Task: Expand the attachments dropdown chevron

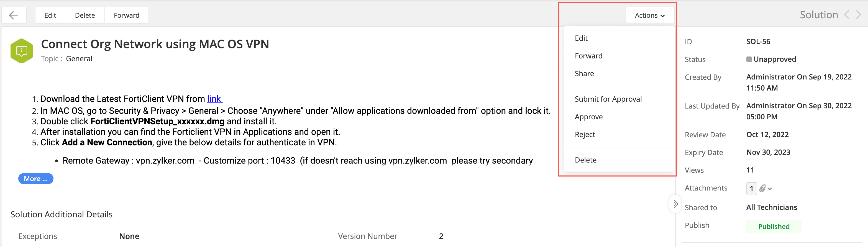Action: [770, 189]
